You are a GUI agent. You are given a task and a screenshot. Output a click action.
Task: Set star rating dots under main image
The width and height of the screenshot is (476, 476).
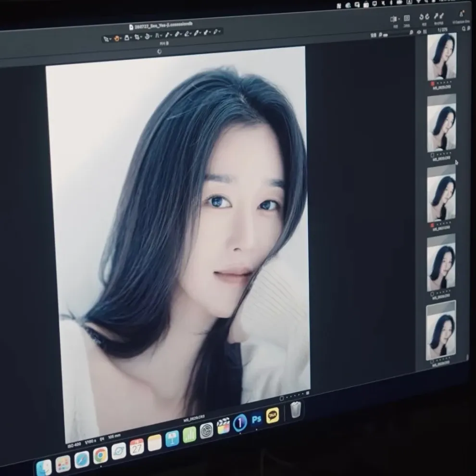point(294,396)
